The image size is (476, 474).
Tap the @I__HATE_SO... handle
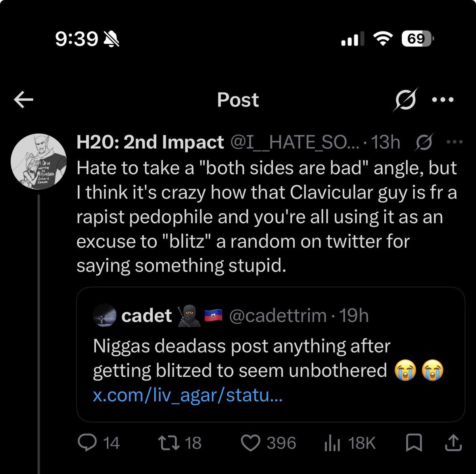pyautogui.click(x=295, y=142)
